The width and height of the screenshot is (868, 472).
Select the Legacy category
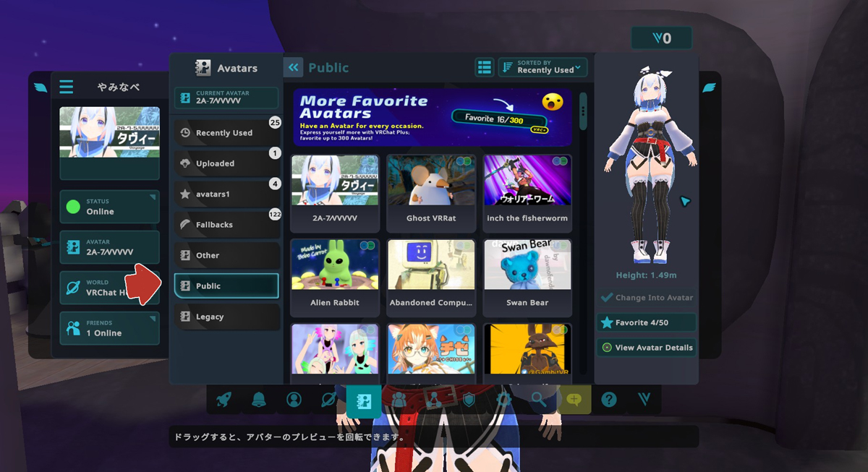click(x=226, y=317)
